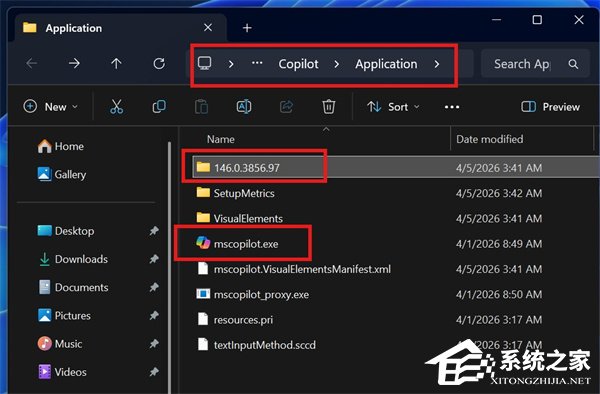Screen dimensions: 600x394
Task: Click the This PC monitor icon in address bar
Action: click(204, 63)
